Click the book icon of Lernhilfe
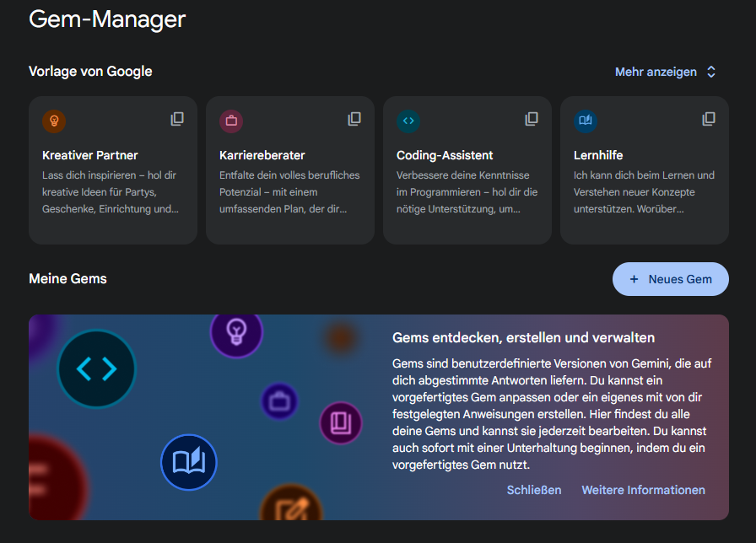Screen dimensions: 756x543 point(586,121)
